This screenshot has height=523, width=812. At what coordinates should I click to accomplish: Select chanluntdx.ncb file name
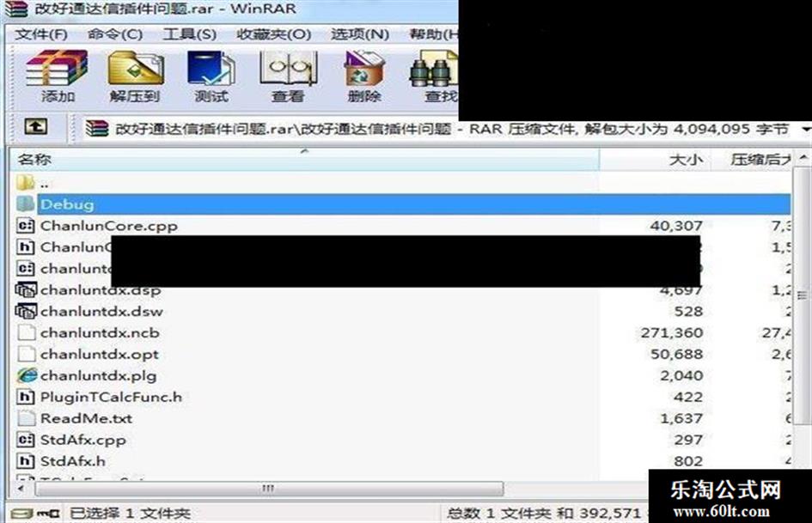pos(100,333)
